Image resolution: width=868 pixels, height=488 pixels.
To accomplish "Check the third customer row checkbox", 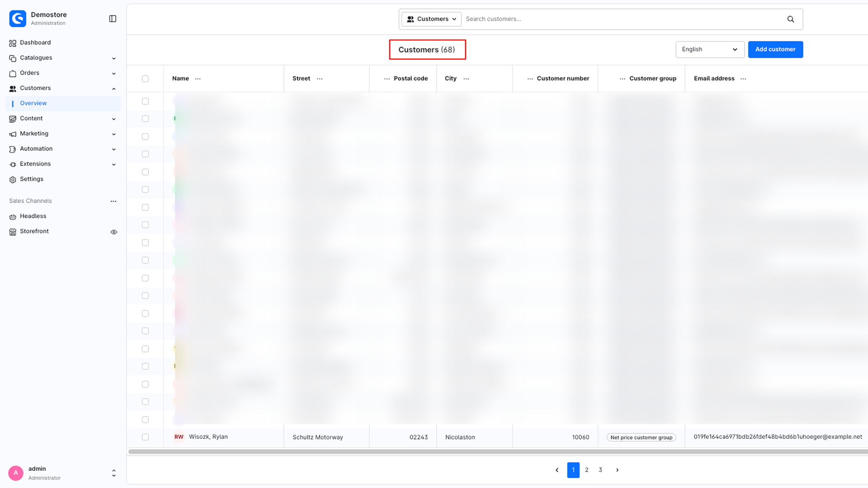I will (145, 136).
